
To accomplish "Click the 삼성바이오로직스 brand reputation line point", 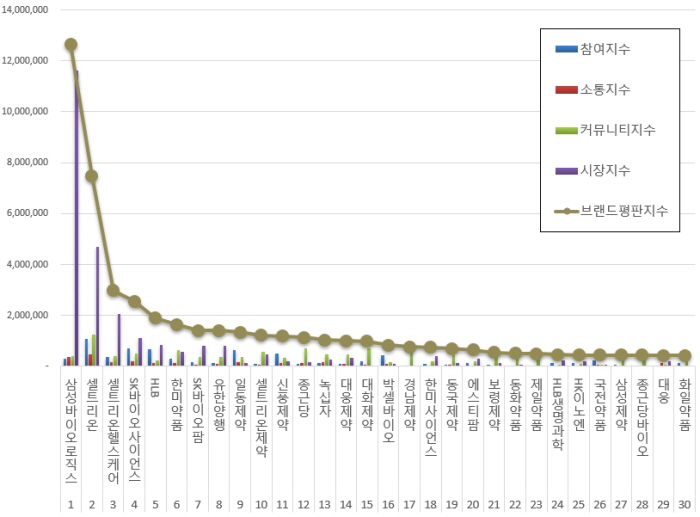I will tap(71, 45).
